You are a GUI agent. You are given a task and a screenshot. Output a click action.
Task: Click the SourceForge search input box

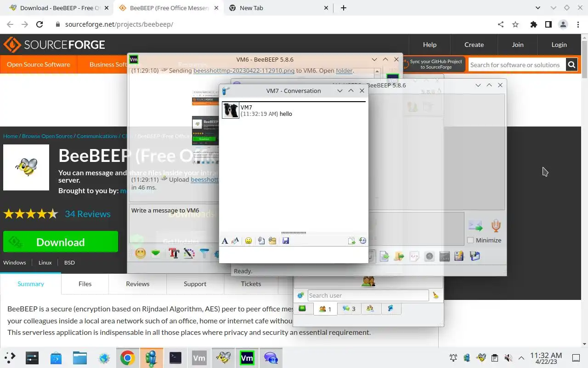517,65
